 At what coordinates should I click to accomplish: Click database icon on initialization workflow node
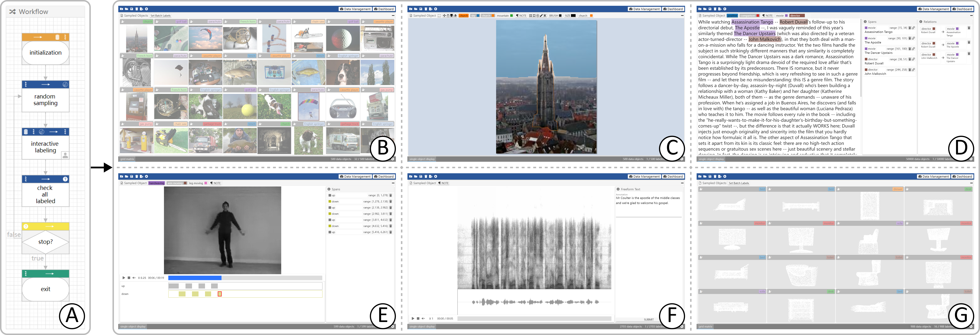(x=57, y=37)
